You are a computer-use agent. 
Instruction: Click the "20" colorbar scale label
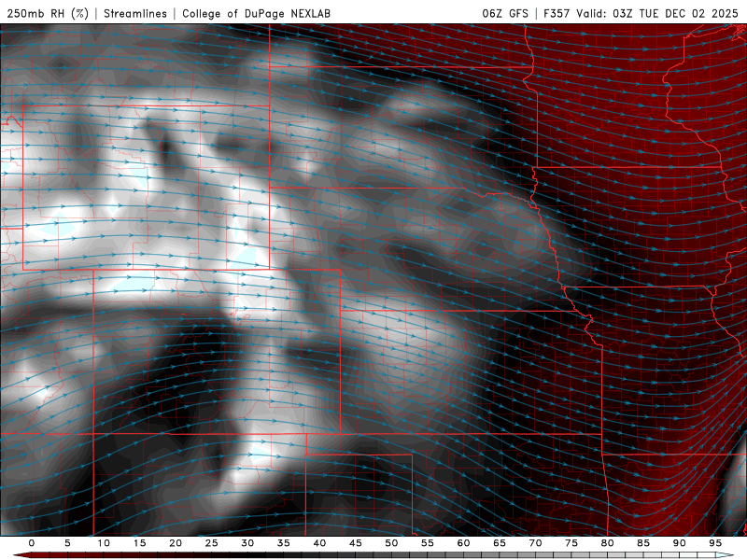pyautogui.click(x=176, y=543)
